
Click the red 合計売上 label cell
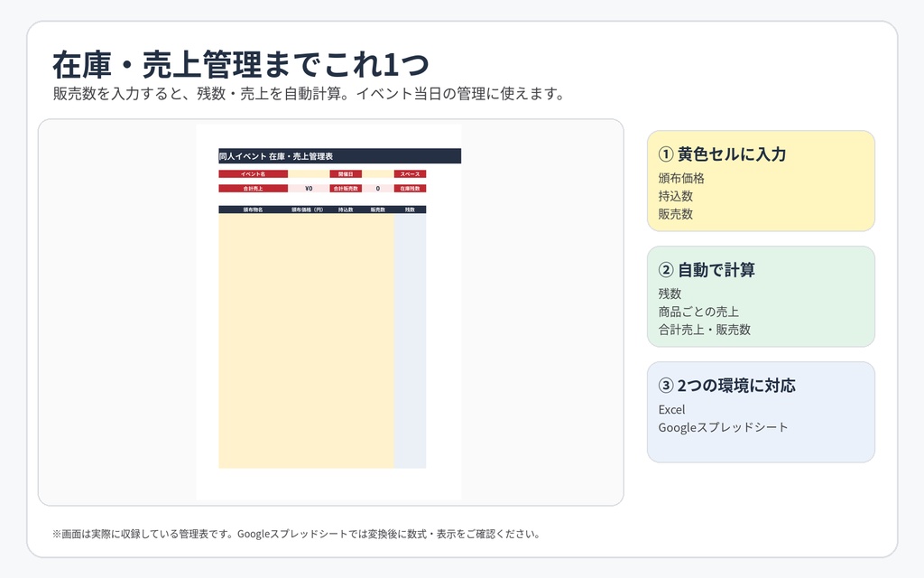(254, 189)
